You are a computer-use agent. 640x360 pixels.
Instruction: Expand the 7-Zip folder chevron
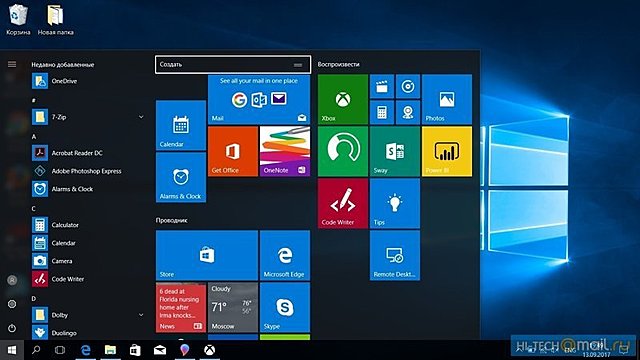[141, 117]
